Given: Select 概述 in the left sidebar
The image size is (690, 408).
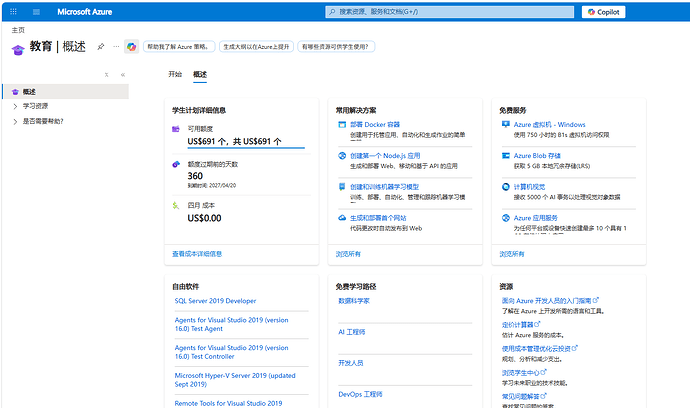Looking at the screenshot, I should tap(66, 92).
